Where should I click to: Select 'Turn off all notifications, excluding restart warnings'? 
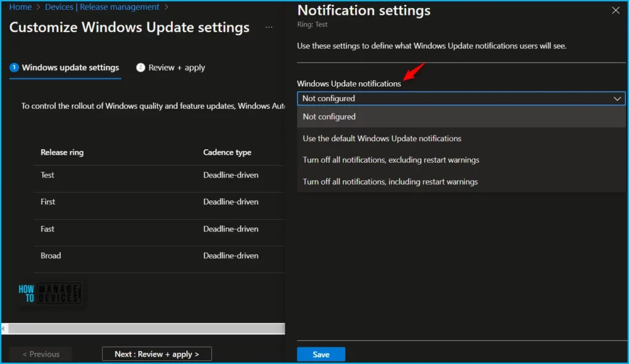click(x=461, y=160)
